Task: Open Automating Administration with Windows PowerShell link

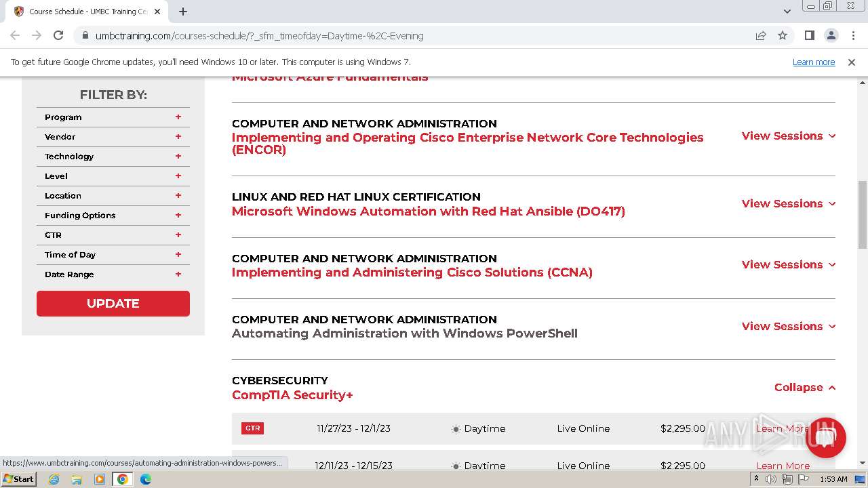Action: coord(405,333)
